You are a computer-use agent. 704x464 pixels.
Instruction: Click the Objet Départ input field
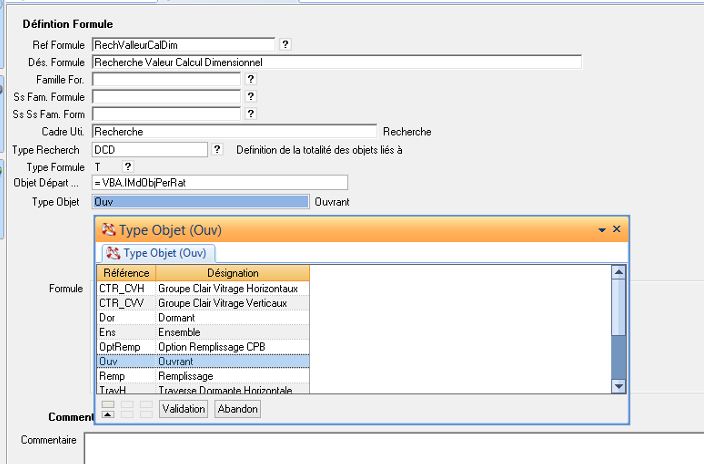tap(219, 183)
